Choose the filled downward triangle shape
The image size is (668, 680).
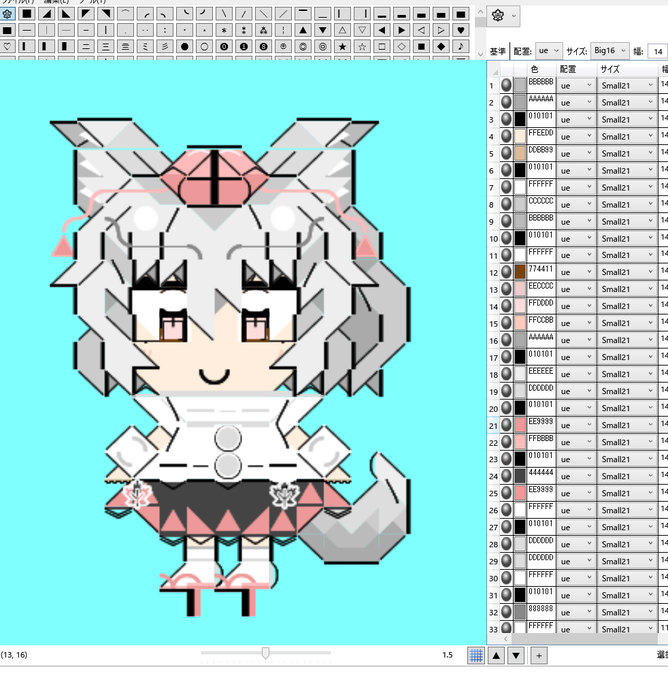pos(323,30)
